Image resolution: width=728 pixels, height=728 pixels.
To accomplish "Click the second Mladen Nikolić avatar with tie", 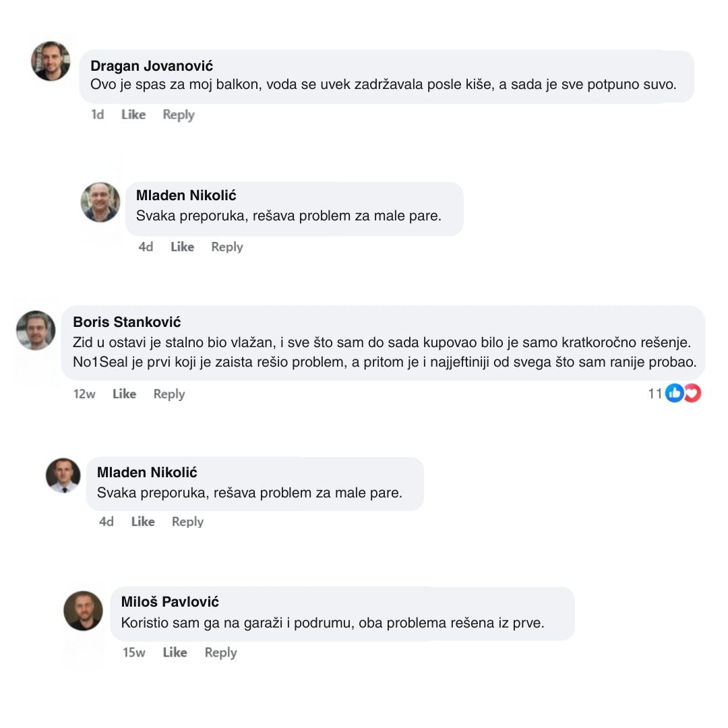I will pos(63,476).
